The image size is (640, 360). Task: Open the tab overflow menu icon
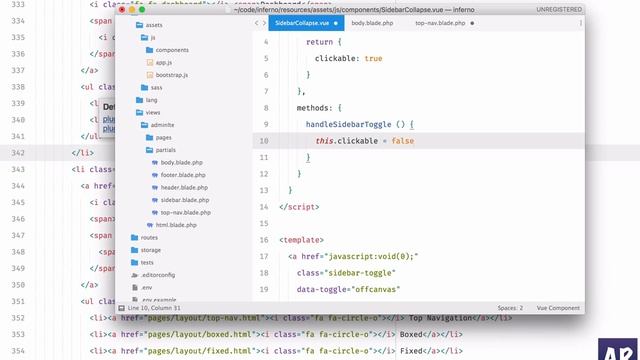point(580,23)
